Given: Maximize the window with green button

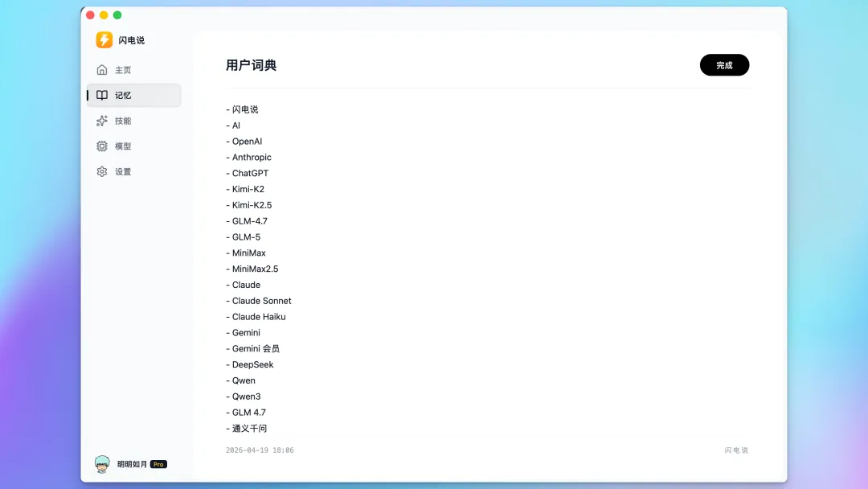Looking at the screenshot, I should (117, 15).
